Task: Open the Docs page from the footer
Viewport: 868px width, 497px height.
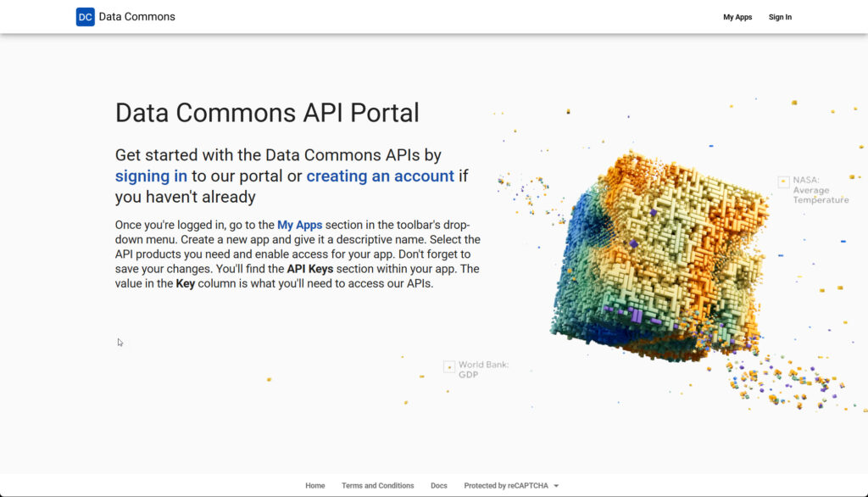Action: pos(438,485)
